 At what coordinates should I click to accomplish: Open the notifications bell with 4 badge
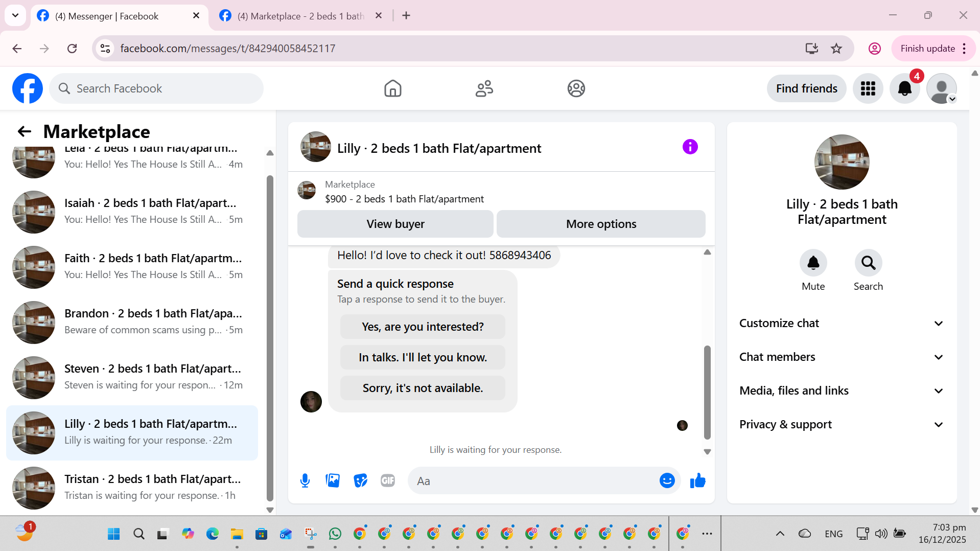tap(904, 88)
